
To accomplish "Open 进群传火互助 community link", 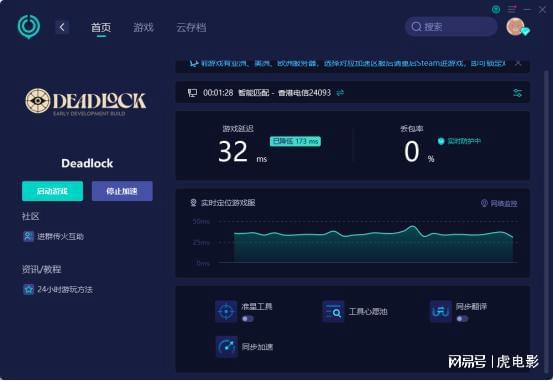I will (61, 236).
